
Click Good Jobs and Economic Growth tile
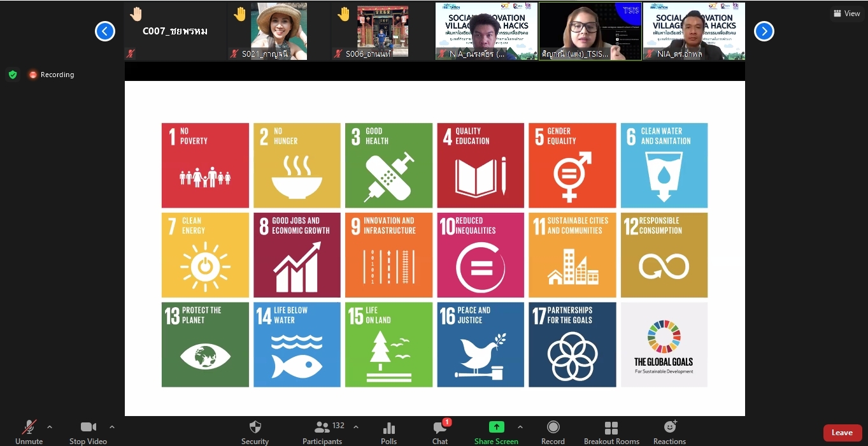coord(297,255)
